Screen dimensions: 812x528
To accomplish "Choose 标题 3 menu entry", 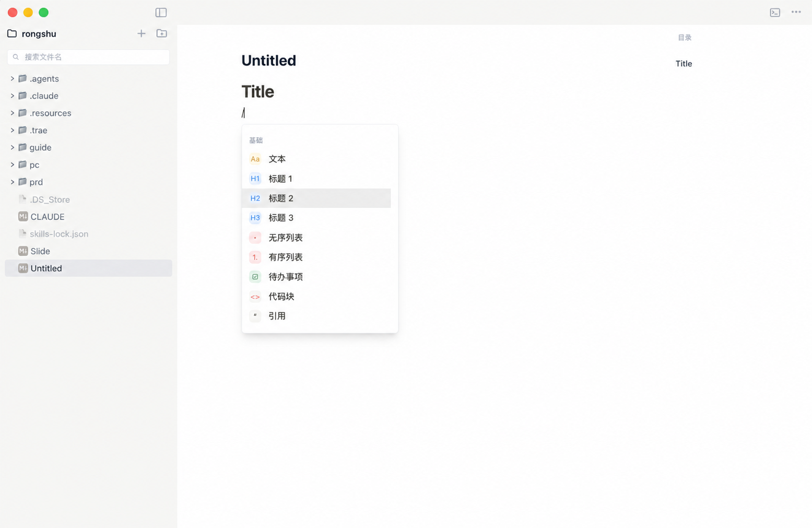I will point(316,218).
